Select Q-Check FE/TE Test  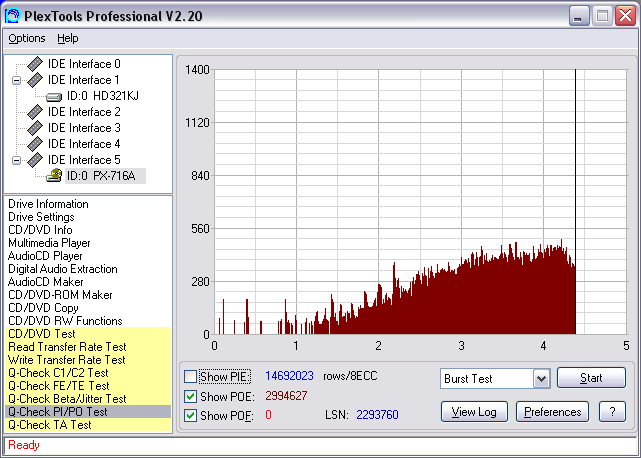tap(88, 386)
